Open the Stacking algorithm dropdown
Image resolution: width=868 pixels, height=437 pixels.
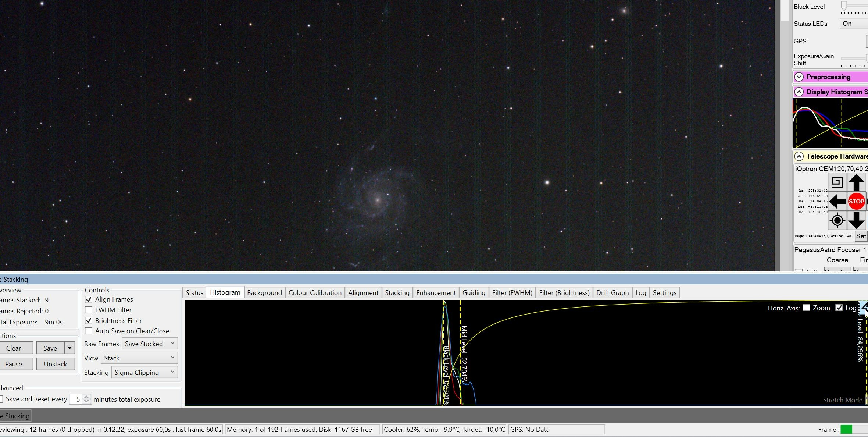pyautogui.click(x=144, y=372)
